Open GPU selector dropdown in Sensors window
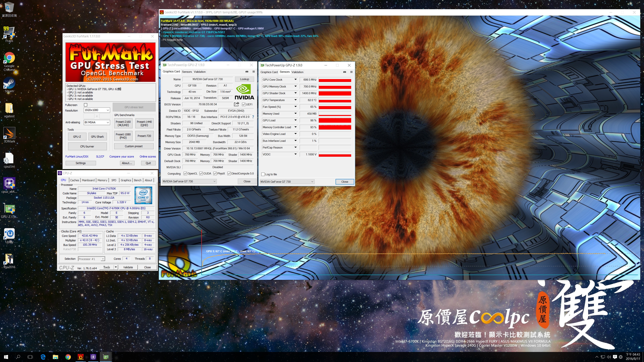 click(287, 182)
